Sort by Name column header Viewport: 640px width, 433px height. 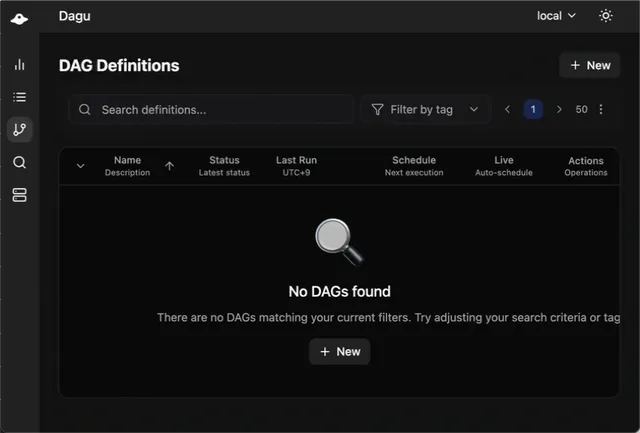click(x=127, y=160)
